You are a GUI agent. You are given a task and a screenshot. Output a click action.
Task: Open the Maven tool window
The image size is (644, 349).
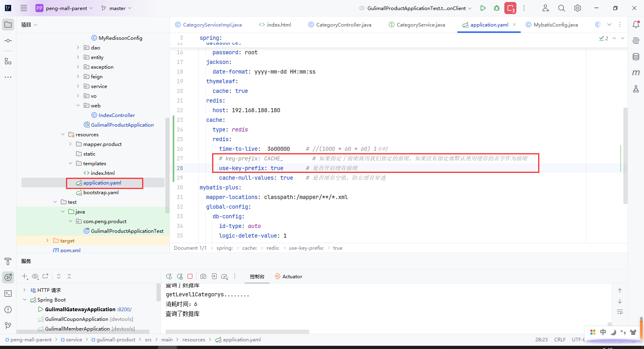click(x=636, y=73)
